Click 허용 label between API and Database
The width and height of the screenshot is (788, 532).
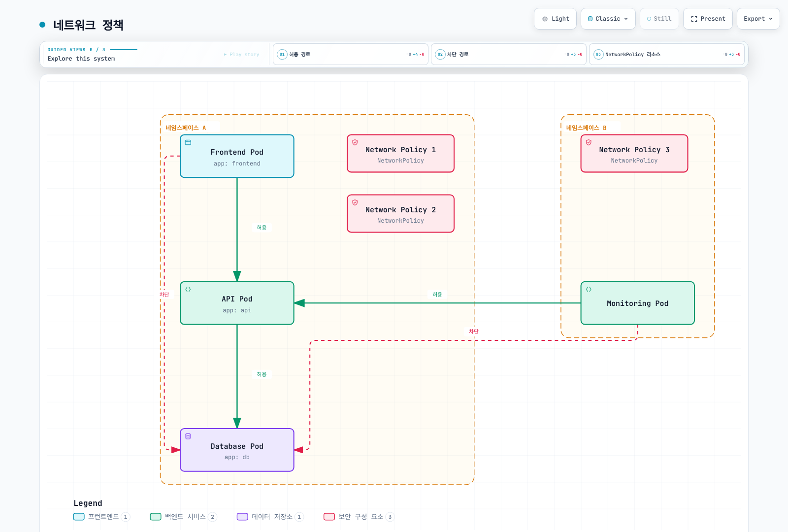click(262, 374)
